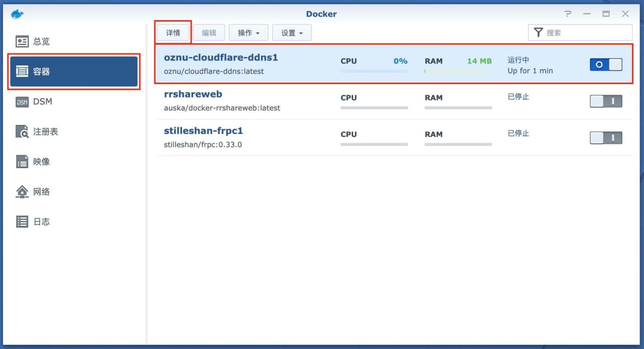Enable the stilleshan-frpc1 container switch
This screenshot has width=644, height=349.
606,138
